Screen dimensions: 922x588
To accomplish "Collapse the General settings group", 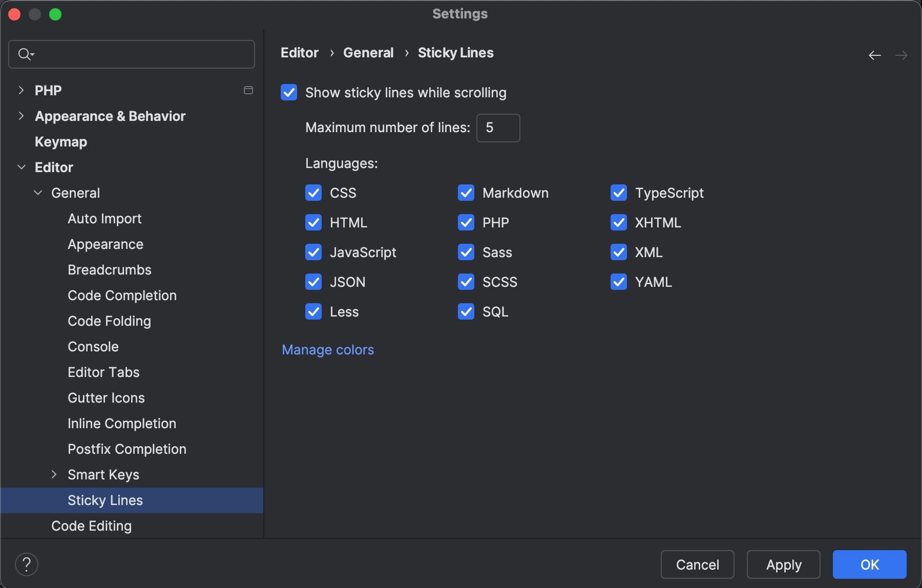I will pyautogui.click(x=37, y=193).
